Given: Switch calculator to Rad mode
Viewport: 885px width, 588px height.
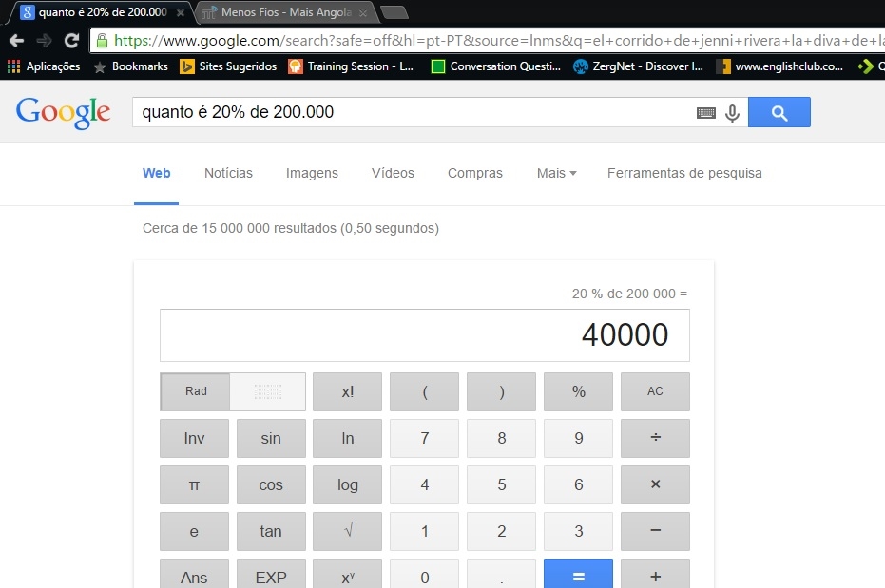Looking at the screenshot, I should (196, 391).
